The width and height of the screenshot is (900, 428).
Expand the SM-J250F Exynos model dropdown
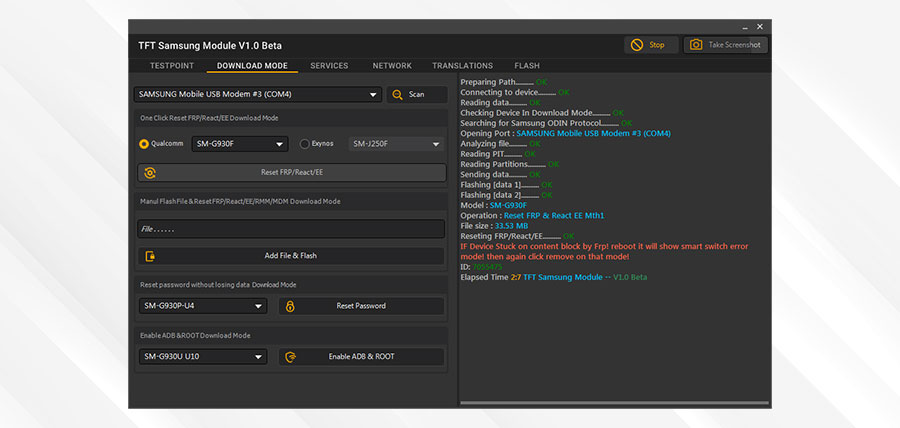click(396, 144)
